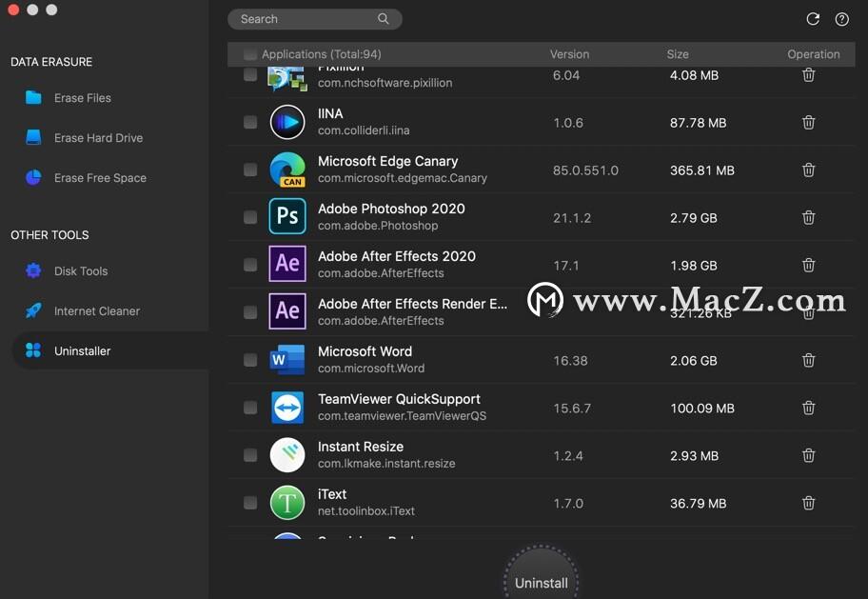This screenshot has width=868, height=599.
Task: Toggle select-all Applications checkbox in header
Action: pyautogui.click(x=250, y=54)
